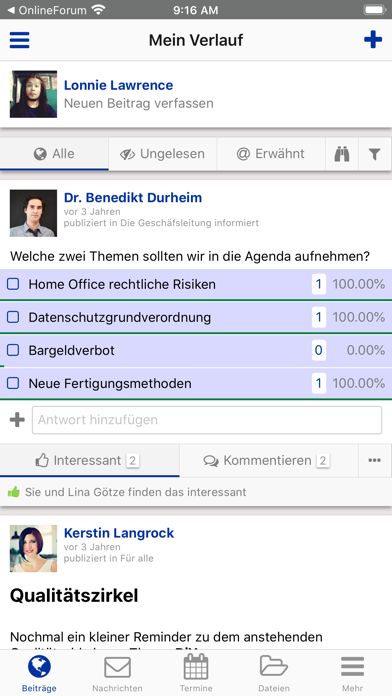Screen dimensions: 392x696
Task: Switch to the Ungelesen tab
Action: (x=162, y=154)
